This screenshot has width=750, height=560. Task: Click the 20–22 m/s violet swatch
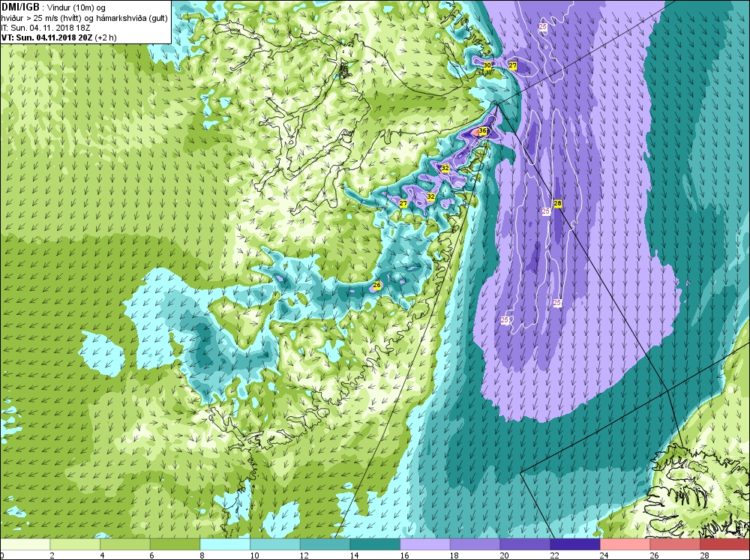coord(525,545)
